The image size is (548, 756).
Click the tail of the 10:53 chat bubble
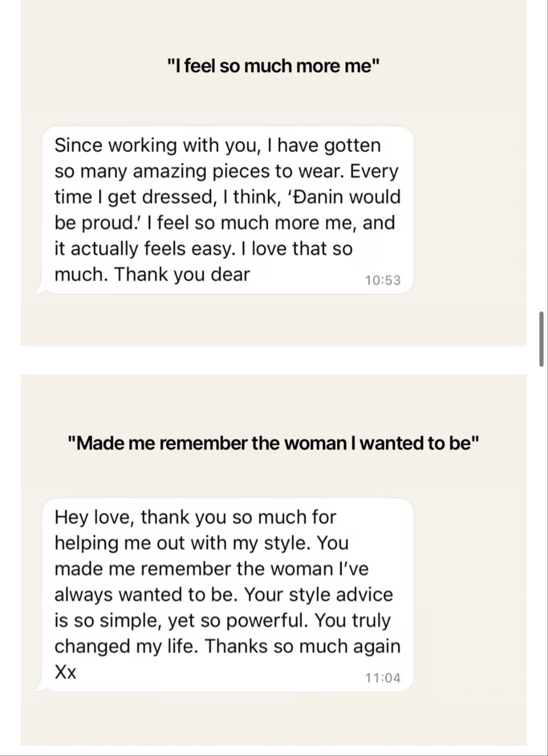click(x=40, y=288)
